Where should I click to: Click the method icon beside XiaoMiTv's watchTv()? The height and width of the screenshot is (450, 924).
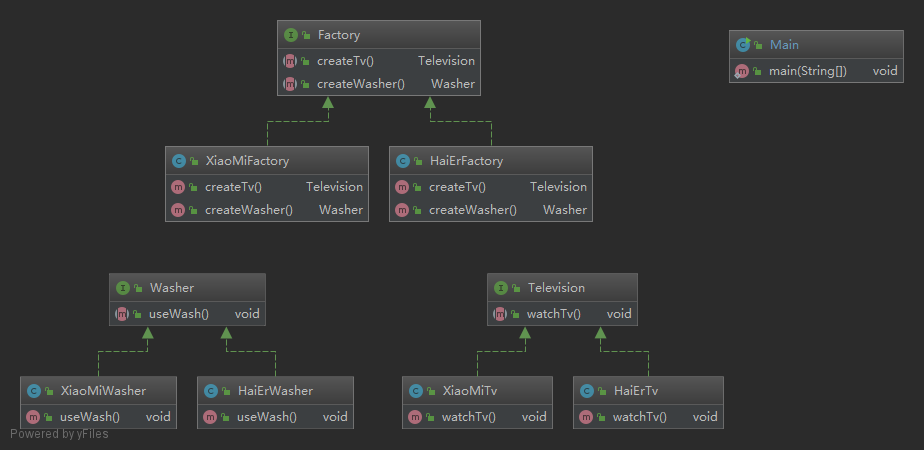click(x=415, y=416)
